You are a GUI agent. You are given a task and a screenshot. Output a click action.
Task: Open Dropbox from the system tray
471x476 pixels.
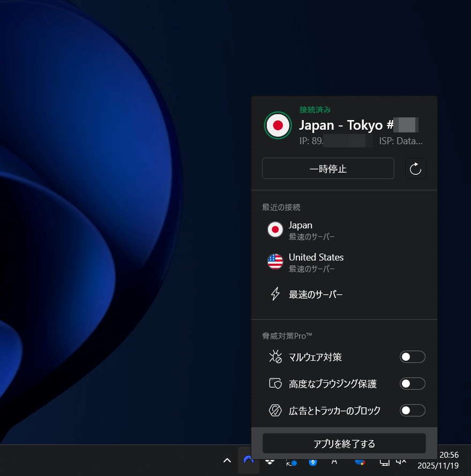point(268,461)
